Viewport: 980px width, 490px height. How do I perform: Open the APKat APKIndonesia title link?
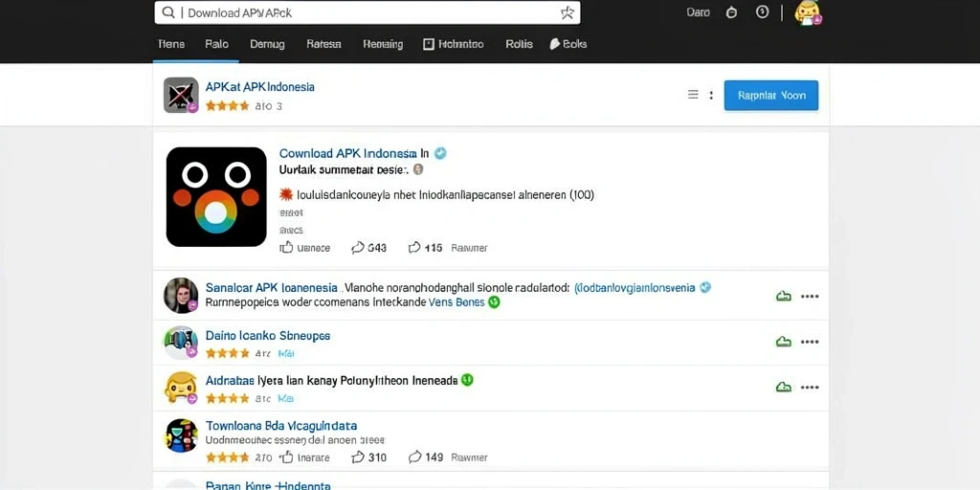[260, 87]
